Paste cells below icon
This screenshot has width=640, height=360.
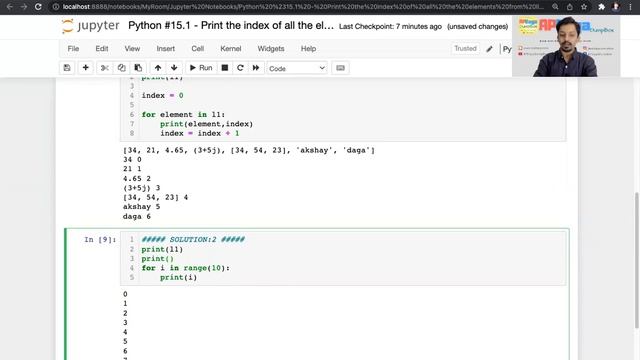tap(138, 68)
